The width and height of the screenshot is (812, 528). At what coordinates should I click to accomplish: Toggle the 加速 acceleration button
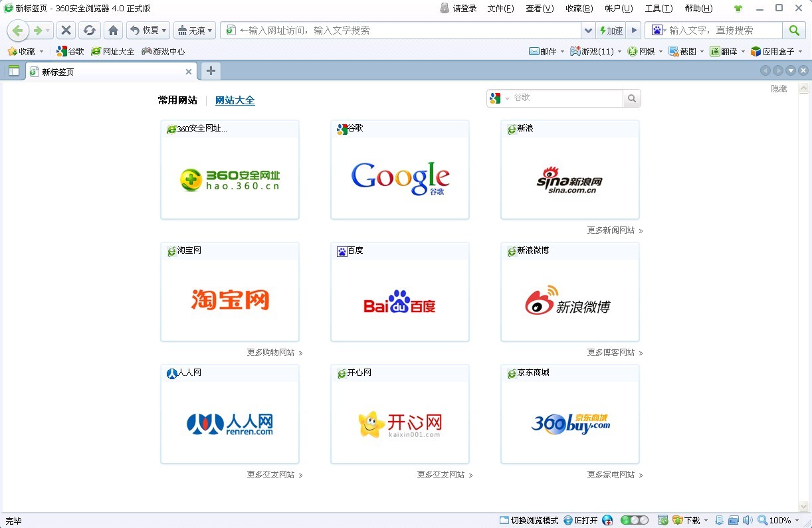coord(611,31)
